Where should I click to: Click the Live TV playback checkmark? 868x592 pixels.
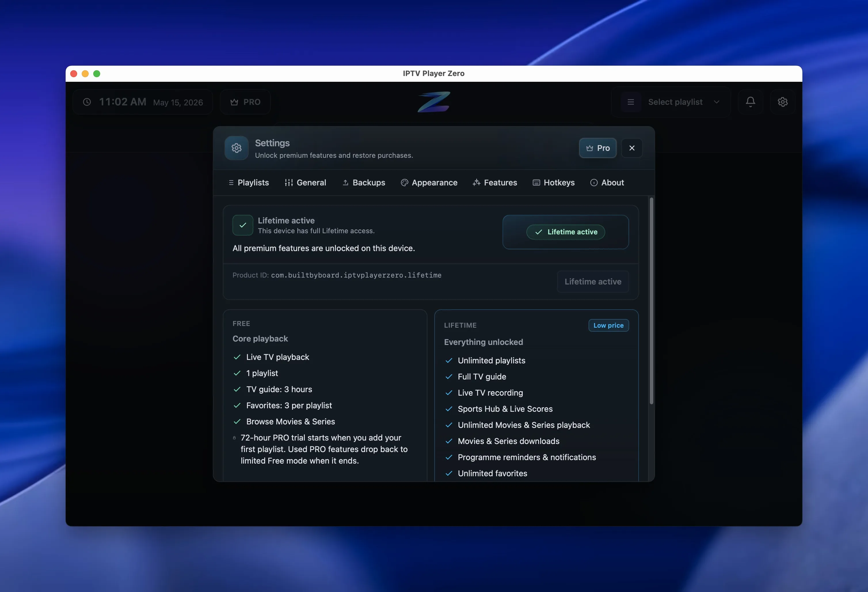click(x=237, y=357)
